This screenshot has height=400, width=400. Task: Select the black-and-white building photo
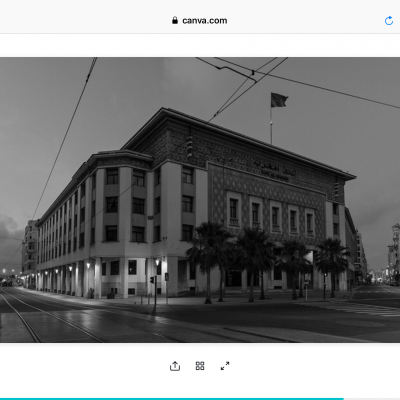[200, 200]
